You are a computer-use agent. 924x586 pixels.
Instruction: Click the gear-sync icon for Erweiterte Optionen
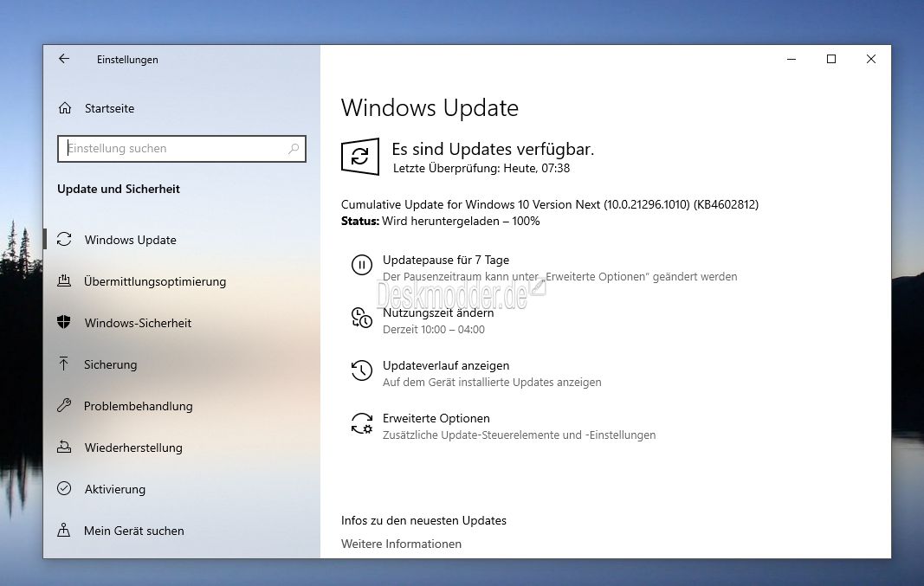click(362, 423)
